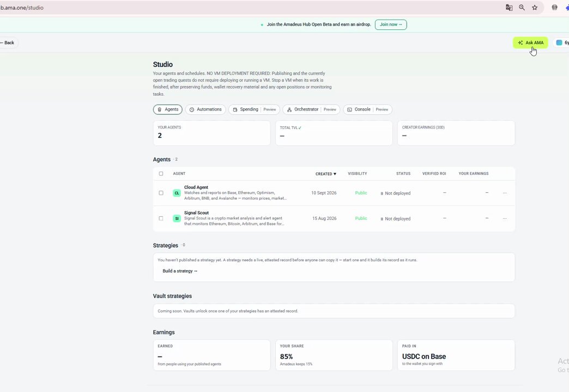
Task: Click the 85% Your Share value
Action: pos(286,357)
